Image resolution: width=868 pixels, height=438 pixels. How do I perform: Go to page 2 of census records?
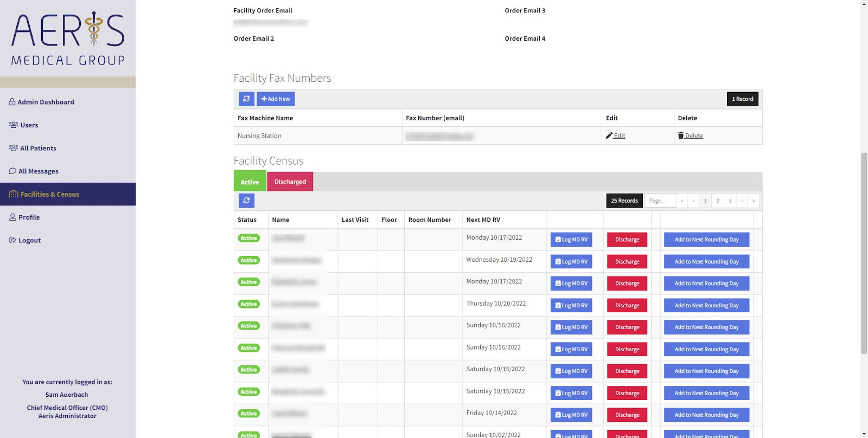tap(718, 201)
